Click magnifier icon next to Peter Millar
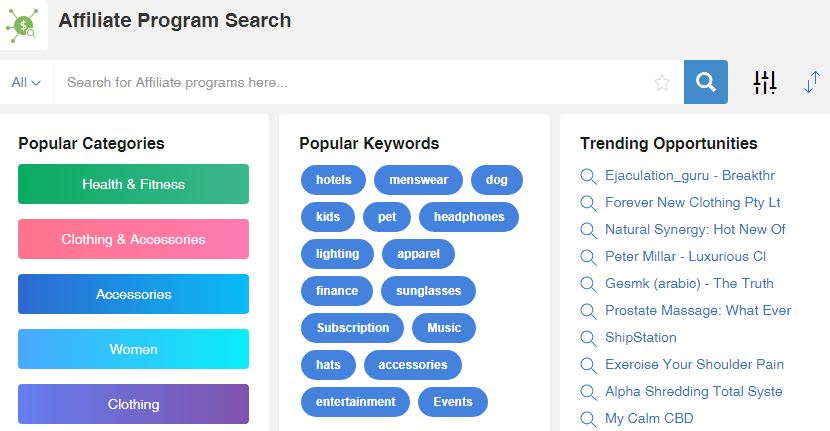The image size is (830, 431). coord(588,257)
